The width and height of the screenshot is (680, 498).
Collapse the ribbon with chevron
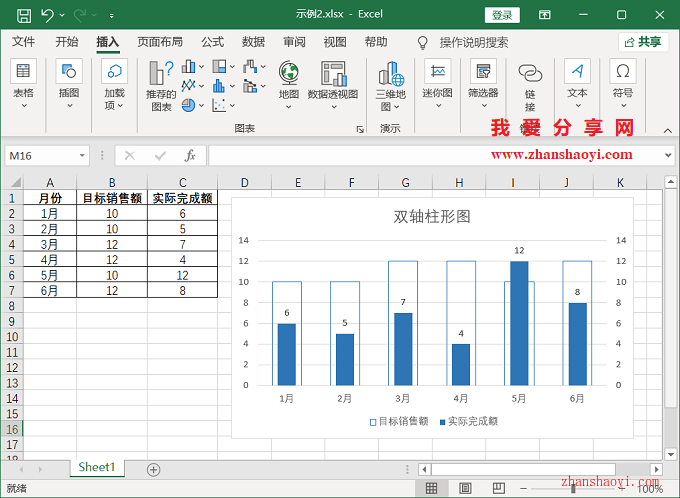(667, 131)
